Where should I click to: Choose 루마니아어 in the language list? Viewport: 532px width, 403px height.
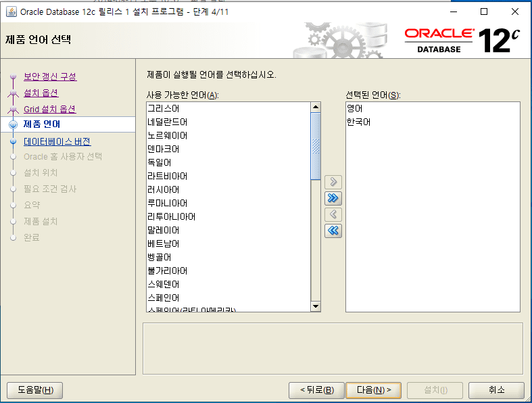click(x=228, y=203)
